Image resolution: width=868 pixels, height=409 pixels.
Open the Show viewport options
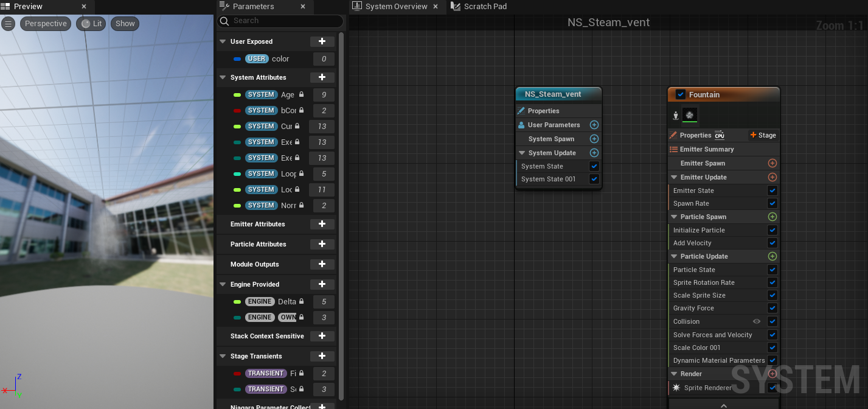point(125,24)
